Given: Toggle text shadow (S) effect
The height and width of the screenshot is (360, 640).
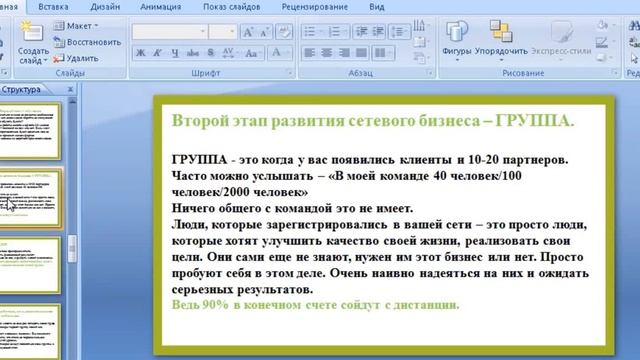Looking at the screenshot, I should pos(211,53).
